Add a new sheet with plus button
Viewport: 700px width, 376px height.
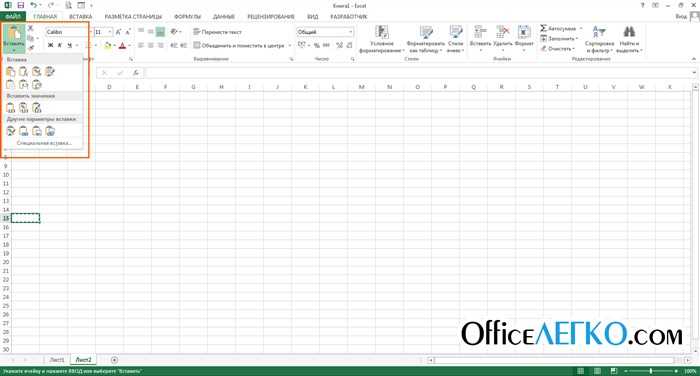[x=114, y=359]
